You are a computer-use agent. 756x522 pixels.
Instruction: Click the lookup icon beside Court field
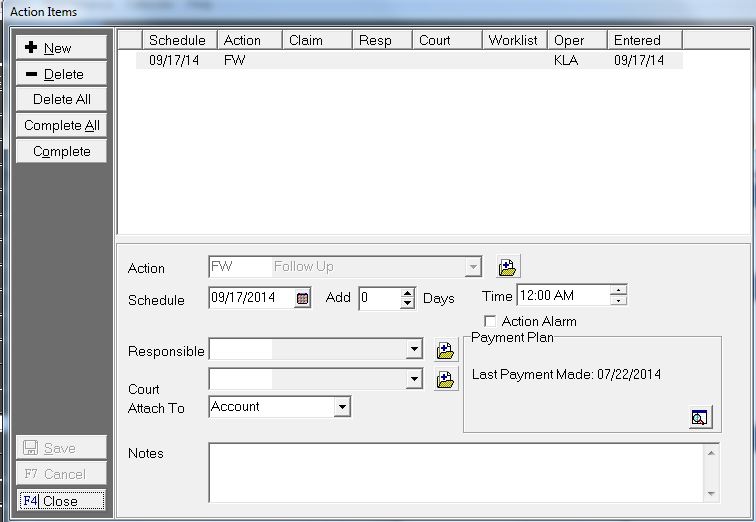point(446,379)
